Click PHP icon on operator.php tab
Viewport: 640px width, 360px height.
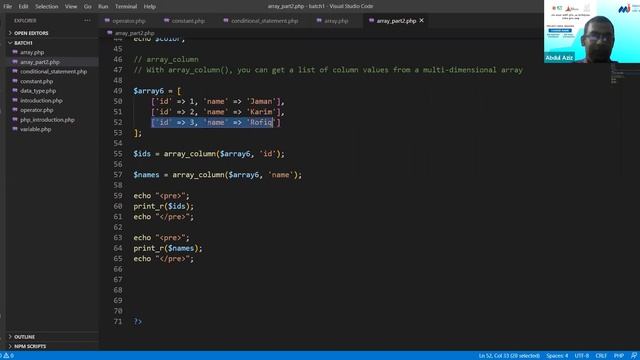pos(107,20)
